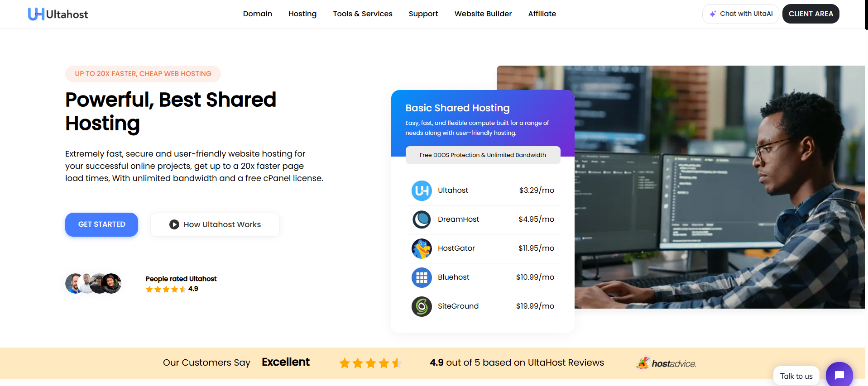Click the Basic Shared Hosting heading
Image resolution: width=868 pixels, height=386 pixels.
[x=457, y=108]
